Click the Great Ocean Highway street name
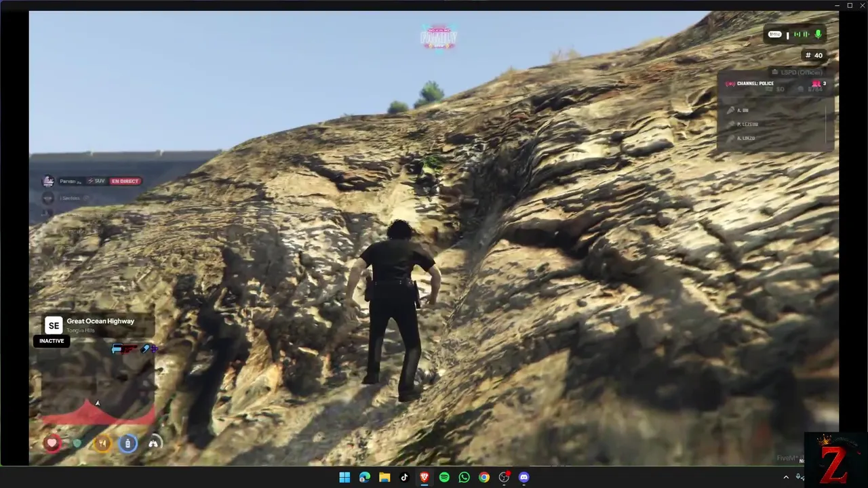 point(100,321)
